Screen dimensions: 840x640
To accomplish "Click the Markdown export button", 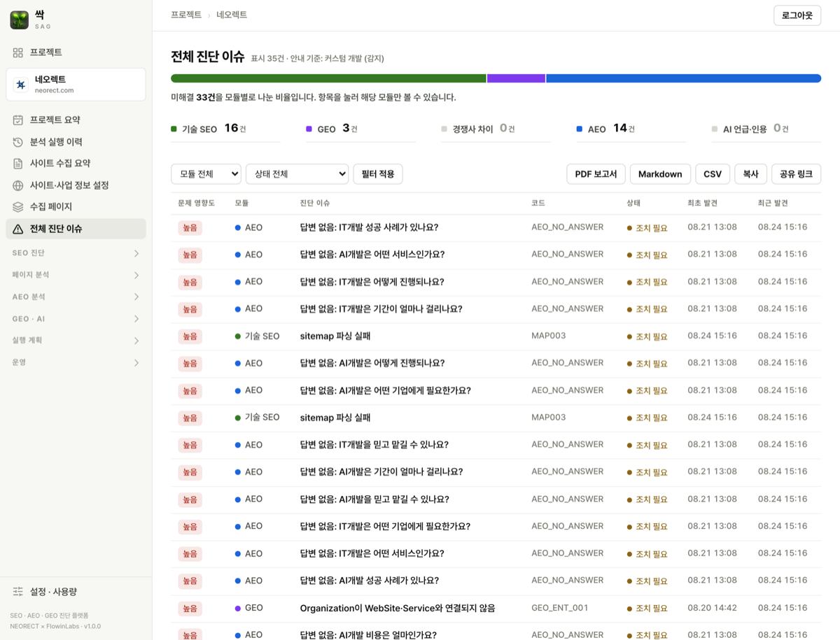I will (x=660, y=174).
